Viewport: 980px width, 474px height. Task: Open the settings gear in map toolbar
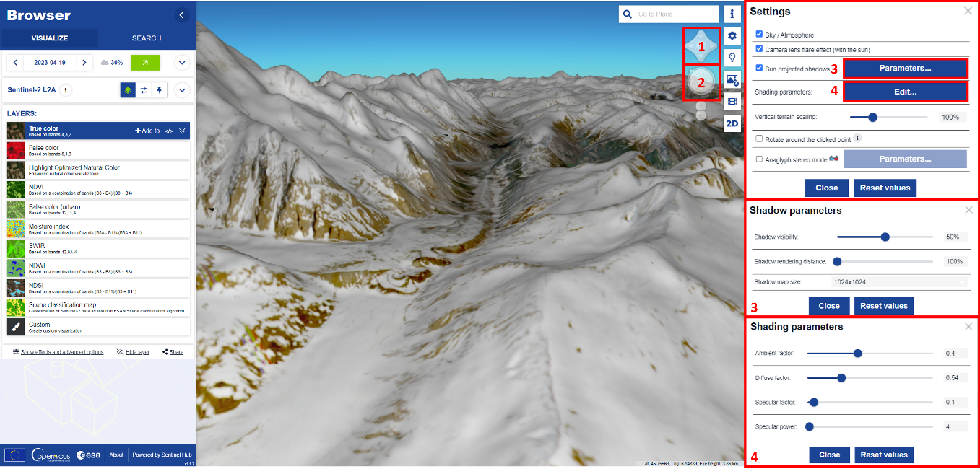[x=732, y=35]
